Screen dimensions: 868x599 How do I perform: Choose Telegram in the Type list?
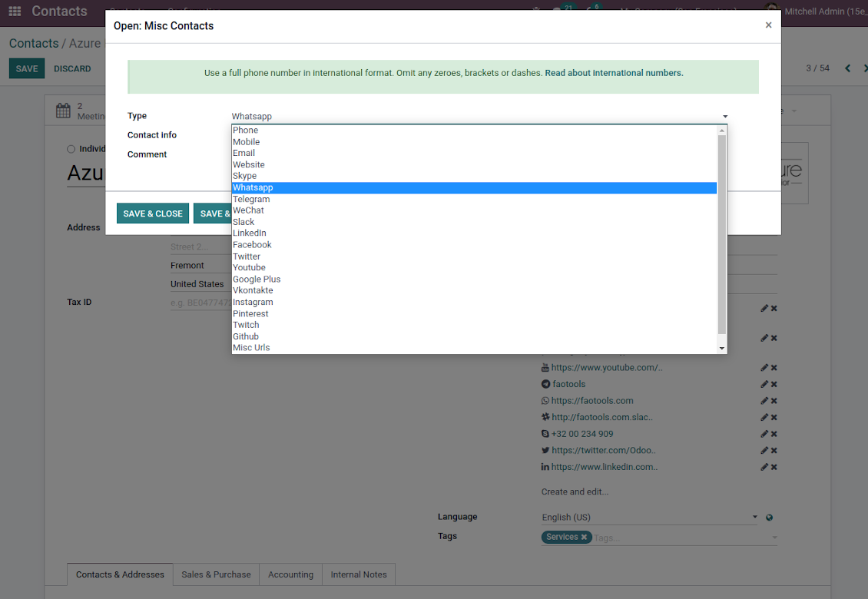(x=475, y=199)
